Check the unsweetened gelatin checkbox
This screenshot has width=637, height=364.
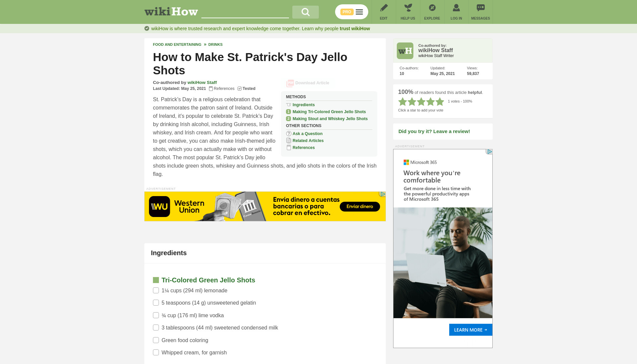coord(156,303)
